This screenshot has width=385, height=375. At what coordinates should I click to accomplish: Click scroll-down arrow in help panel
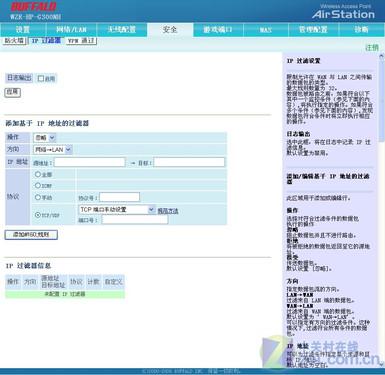382,365
